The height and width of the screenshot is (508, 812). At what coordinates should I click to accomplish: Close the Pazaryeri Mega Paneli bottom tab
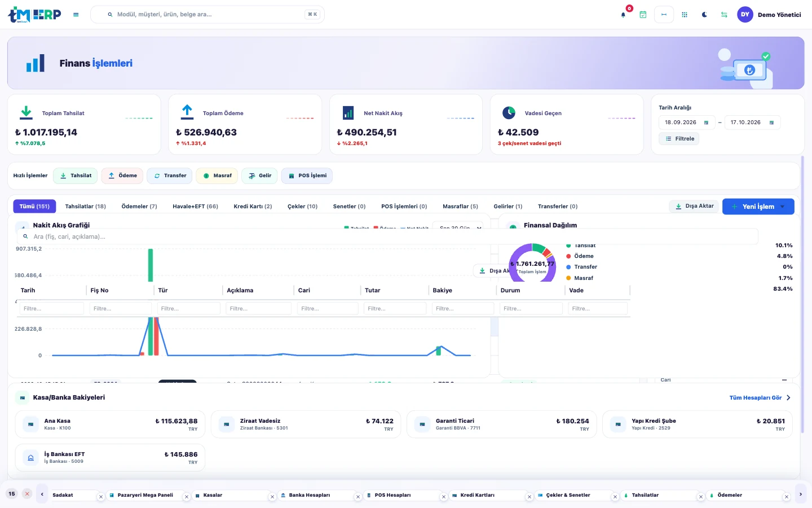[187, 497]
